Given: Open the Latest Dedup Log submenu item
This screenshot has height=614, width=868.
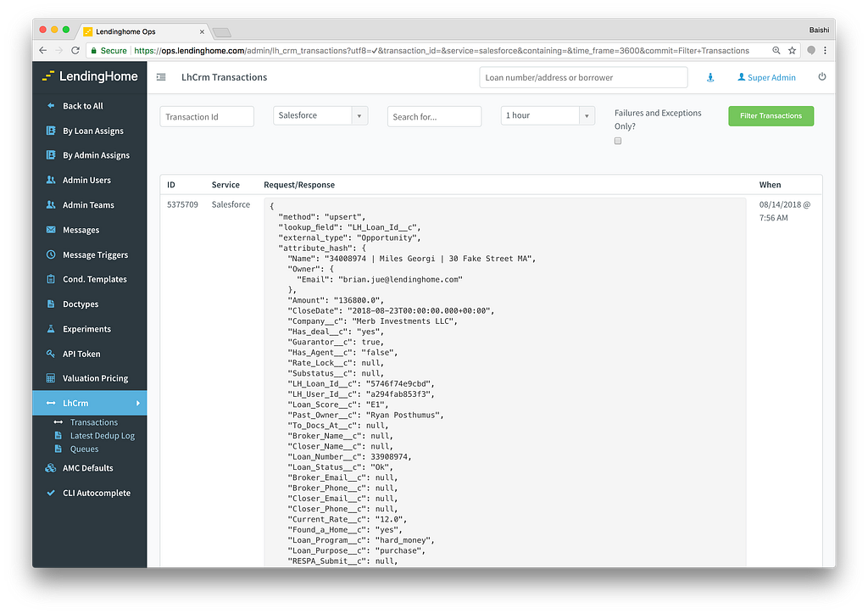Looking at the screenshot, I should [103, 436].
